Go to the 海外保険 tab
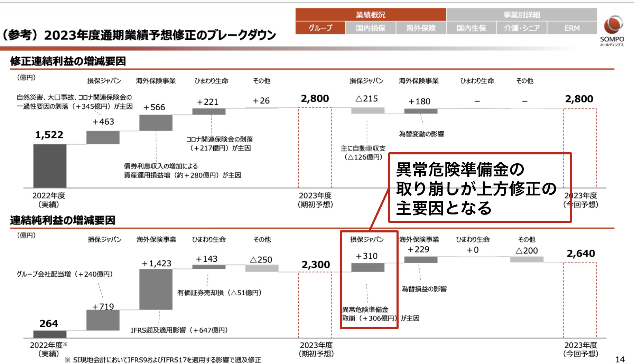Viewport: 634px width, 364px height. pos(421,28)
